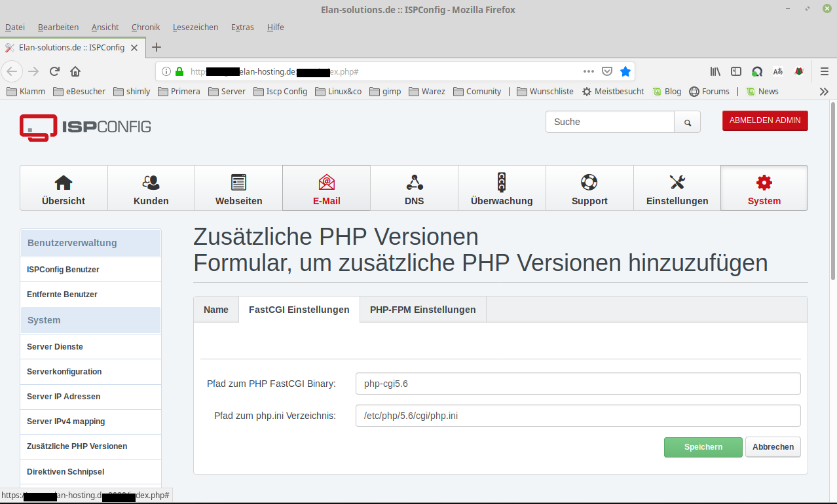The width and height of the screenshot is (837, 504).
Task: Open the System gear module
Action: tap(764, 188)
